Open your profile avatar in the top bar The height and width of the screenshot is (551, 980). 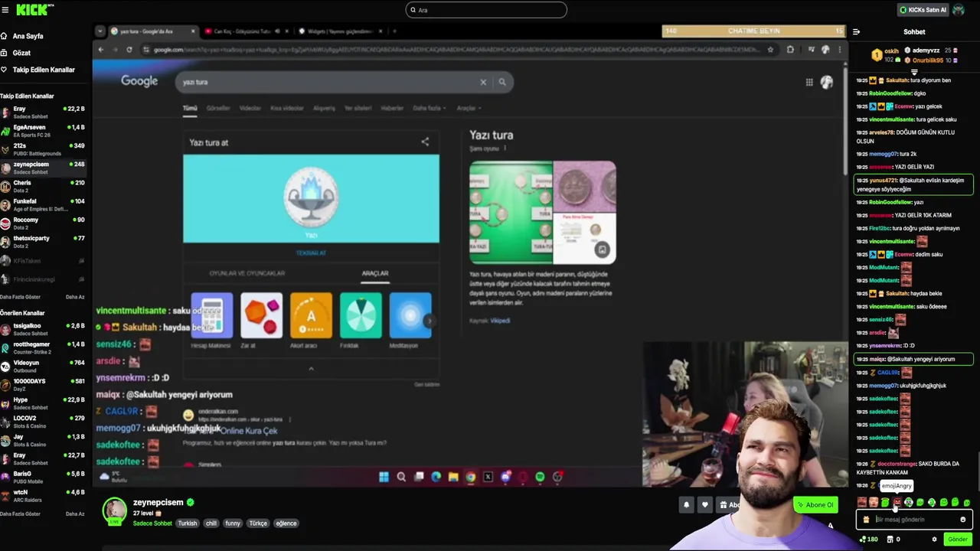coord(959,10)
